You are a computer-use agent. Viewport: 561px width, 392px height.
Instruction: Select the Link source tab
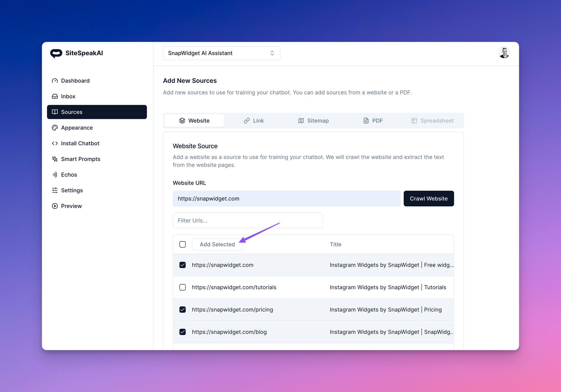254,121
